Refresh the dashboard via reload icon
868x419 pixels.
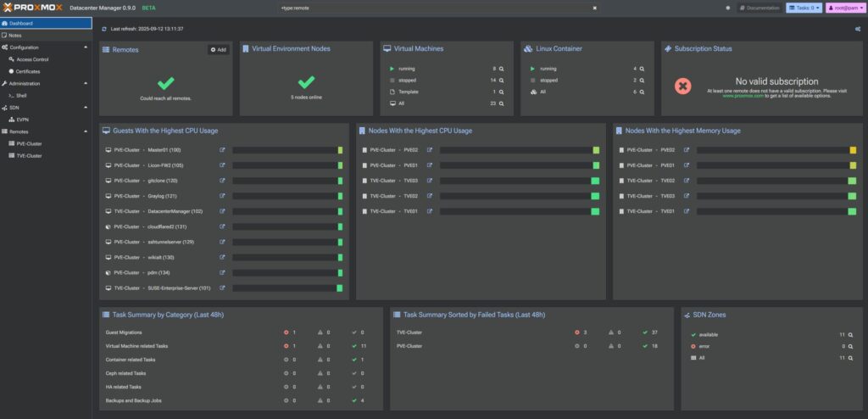click(104, 29)
